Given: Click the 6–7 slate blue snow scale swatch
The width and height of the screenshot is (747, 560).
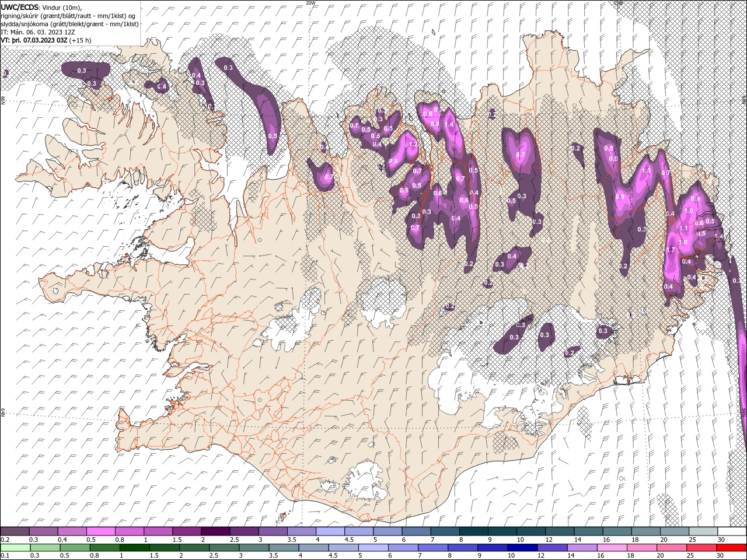Looking at the screenshot, I should point(416,531).
